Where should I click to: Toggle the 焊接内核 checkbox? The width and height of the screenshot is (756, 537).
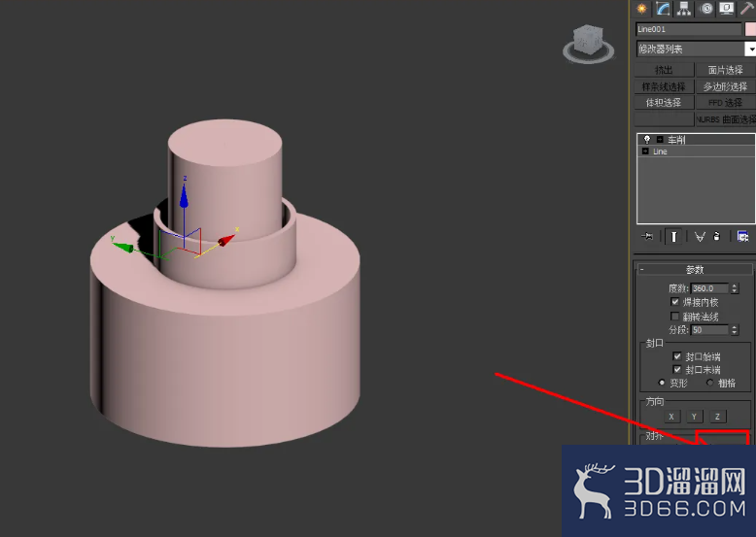[x=675, y=302]
